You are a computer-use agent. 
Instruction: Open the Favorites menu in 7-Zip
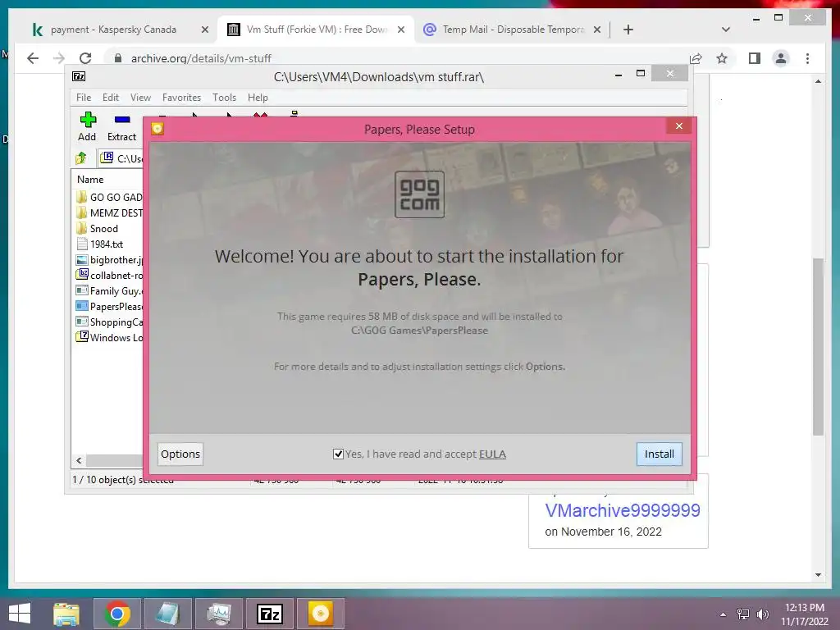[181, 98]
